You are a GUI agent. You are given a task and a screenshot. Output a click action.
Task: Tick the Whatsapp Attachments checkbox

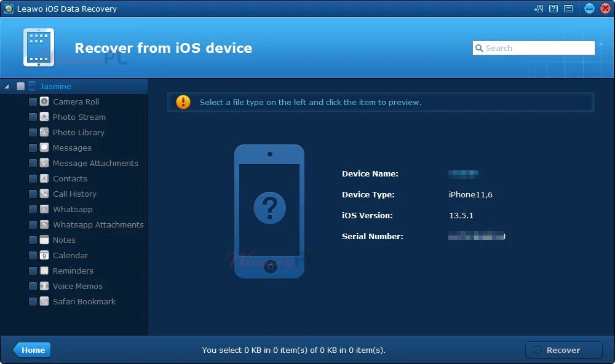[x=33, y=224]
